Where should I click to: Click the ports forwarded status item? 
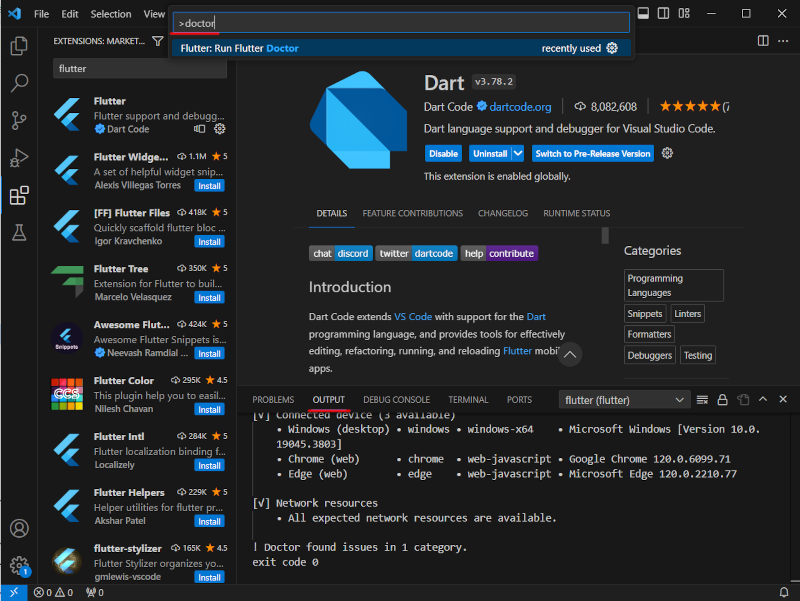pos(95,592)
